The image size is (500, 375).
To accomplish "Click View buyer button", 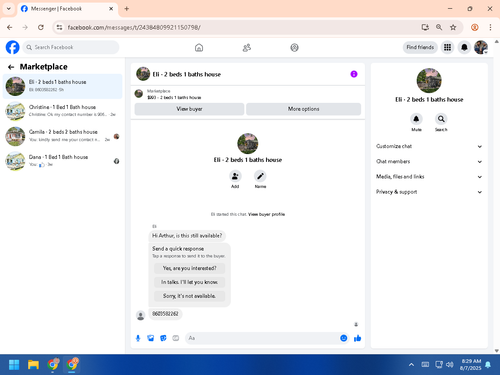I will (x=189, y=109).
